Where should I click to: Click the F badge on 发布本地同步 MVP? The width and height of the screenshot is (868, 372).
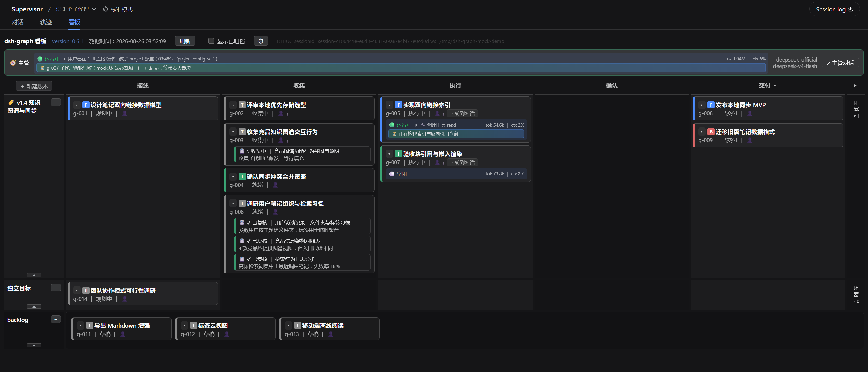point(711,105)
